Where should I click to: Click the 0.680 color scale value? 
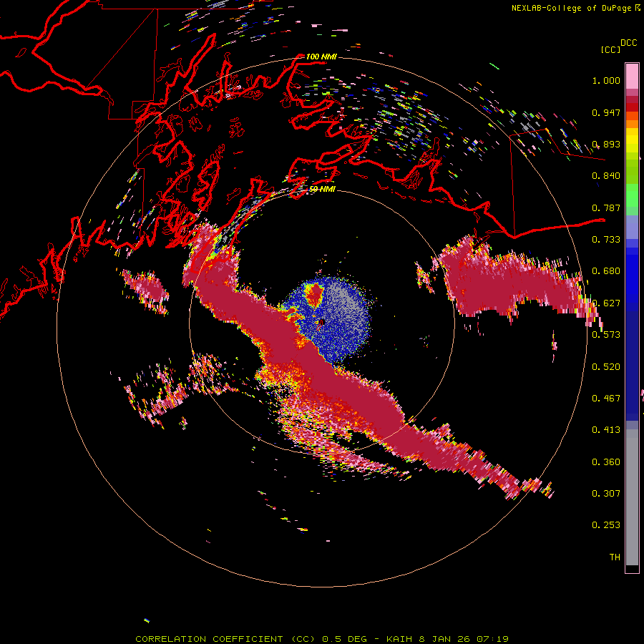coord(606,271)
